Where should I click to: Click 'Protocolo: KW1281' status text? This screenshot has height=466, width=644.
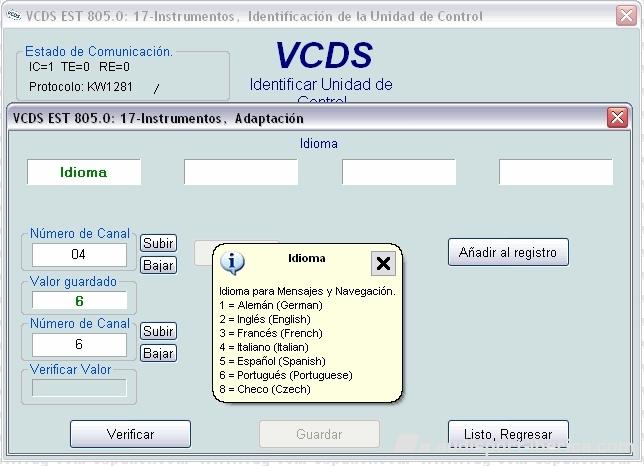pos(81,87)
